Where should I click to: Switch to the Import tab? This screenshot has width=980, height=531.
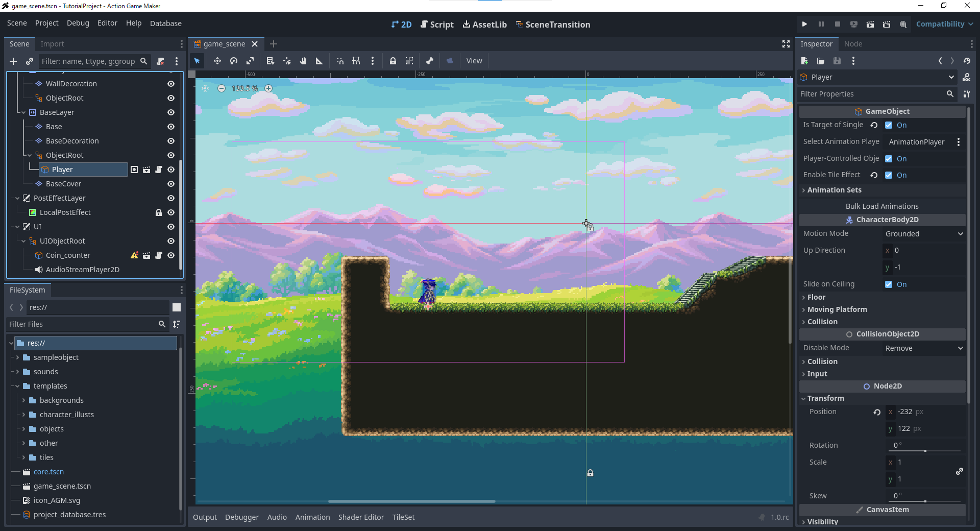[x=53, y=44]
